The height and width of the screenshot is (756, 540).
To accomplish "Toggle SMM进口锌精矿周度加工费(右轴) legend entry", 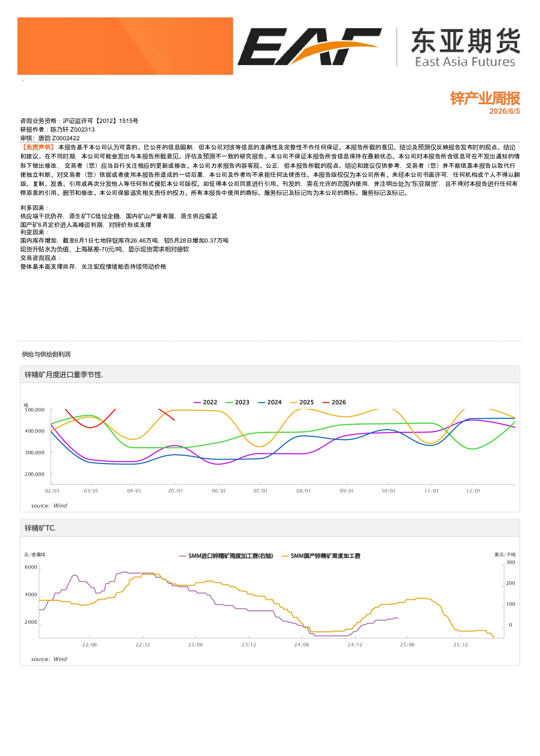I will [x=226, y=556].
